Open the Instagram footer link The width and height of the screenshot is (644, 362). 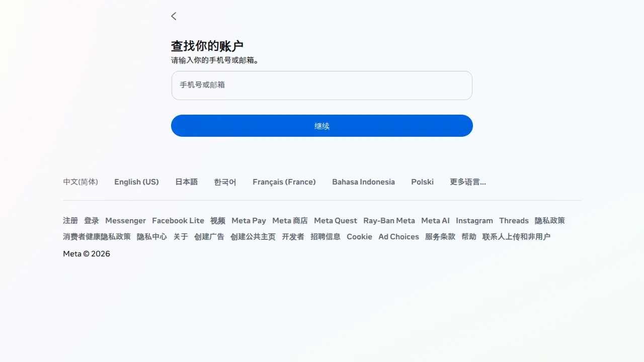pos(474,221)
